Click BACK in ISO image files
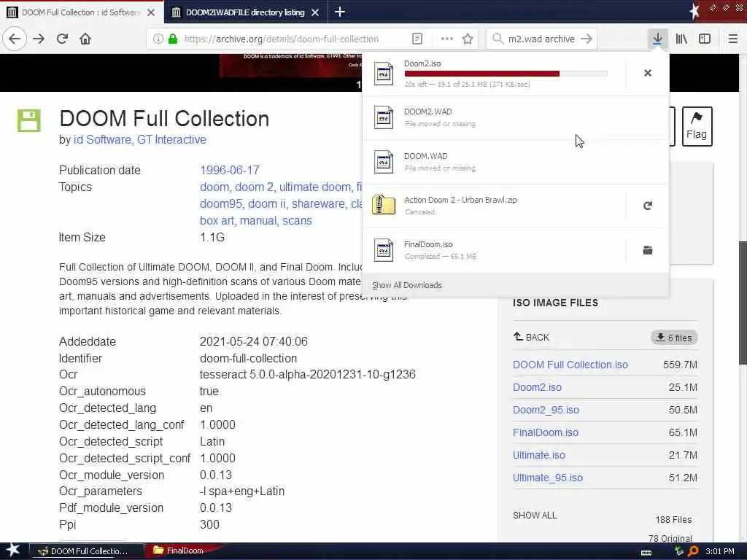The height and width of the screenshot is (560, 747). [x=531, y=337]
